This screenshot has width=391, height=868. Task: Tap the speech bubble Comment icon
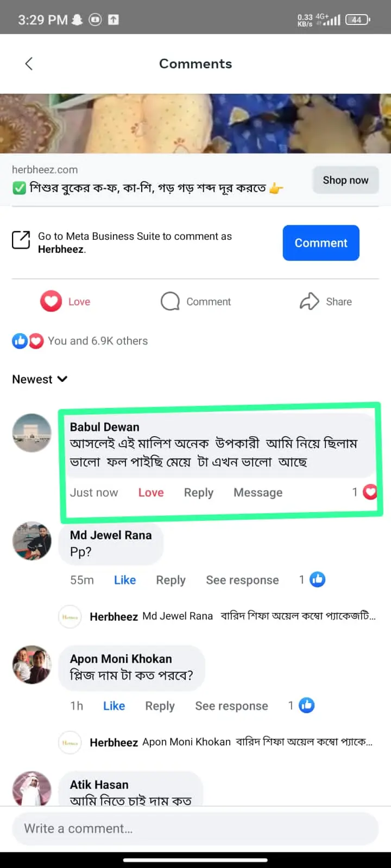170,301
